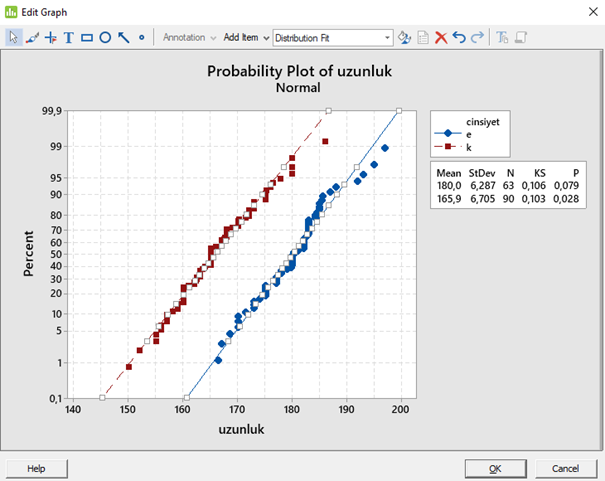Image resolution: width=605 pixels, height=481 pixels.
Task: Click the bottom handle of red dashed line
Action: [102, 398]
